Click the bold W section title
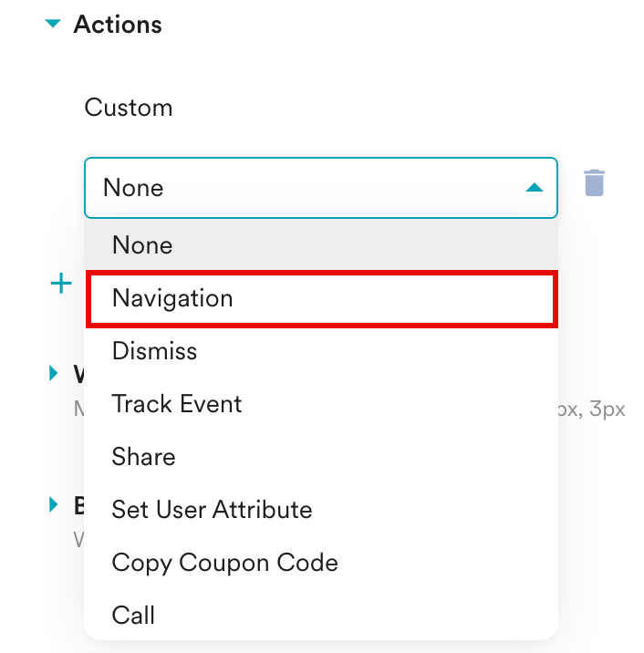The width and height of the screenshot is (644, 653). [x=78, y=373]
